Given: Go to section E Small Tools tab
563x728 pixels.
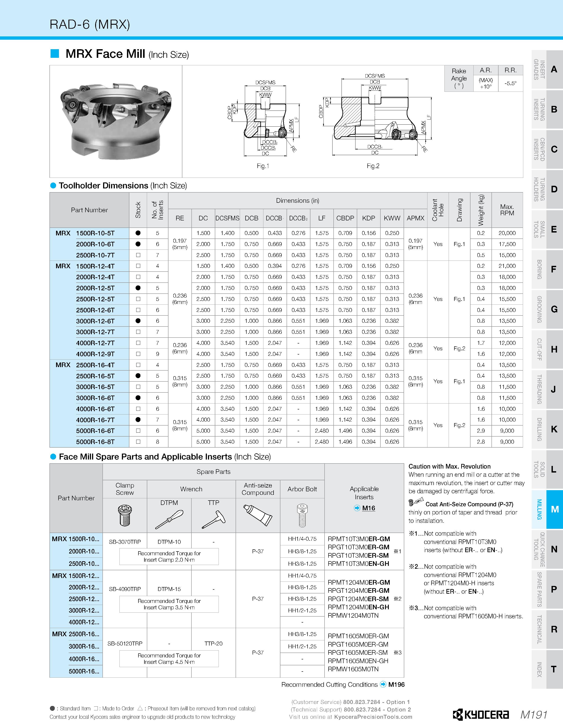Looking at the screenshot, I should point(547,229).
